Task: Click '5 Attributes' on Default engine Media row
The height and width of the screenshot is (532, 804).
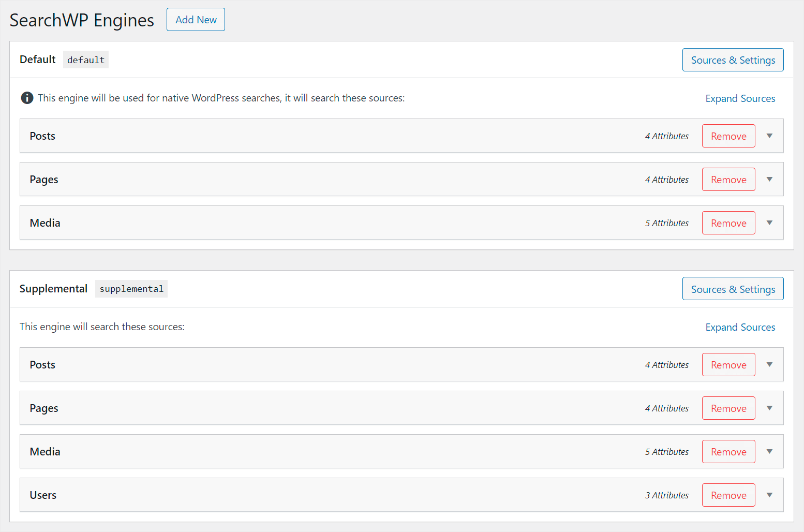Action: [x=667, y=223]
